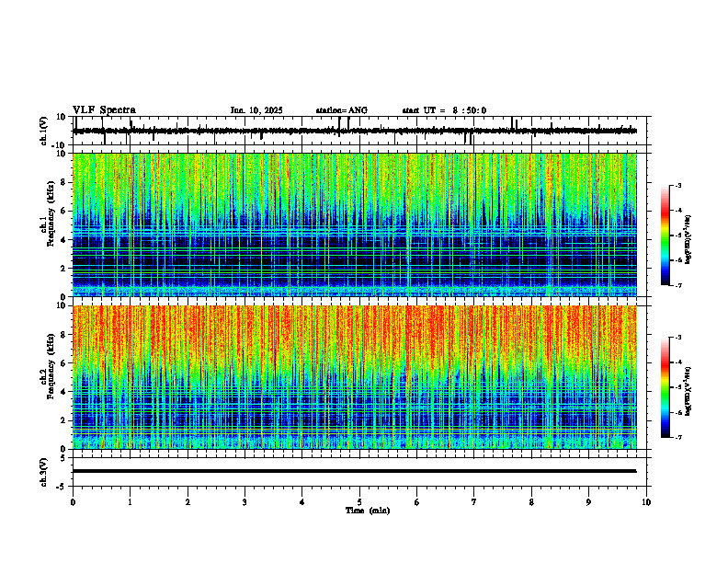The image size is (728, 563).
Task: Click the ch.1 'Frequency (kHz)' axis label
Action: tap(51, 213)
